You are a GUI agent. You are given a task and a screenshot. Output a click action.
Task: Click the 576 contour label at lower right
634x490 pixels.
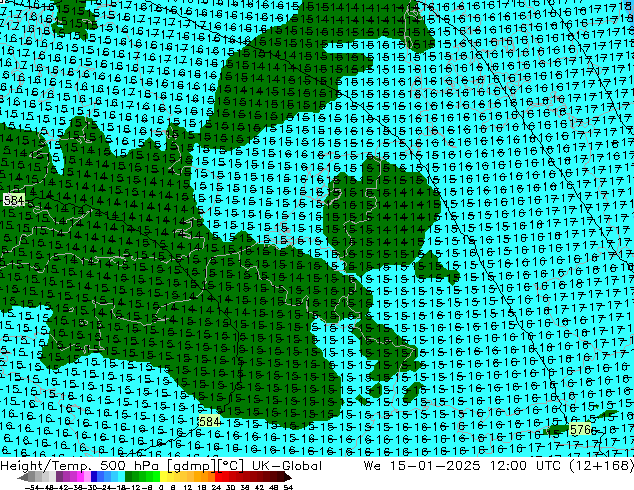click(580, 429)
